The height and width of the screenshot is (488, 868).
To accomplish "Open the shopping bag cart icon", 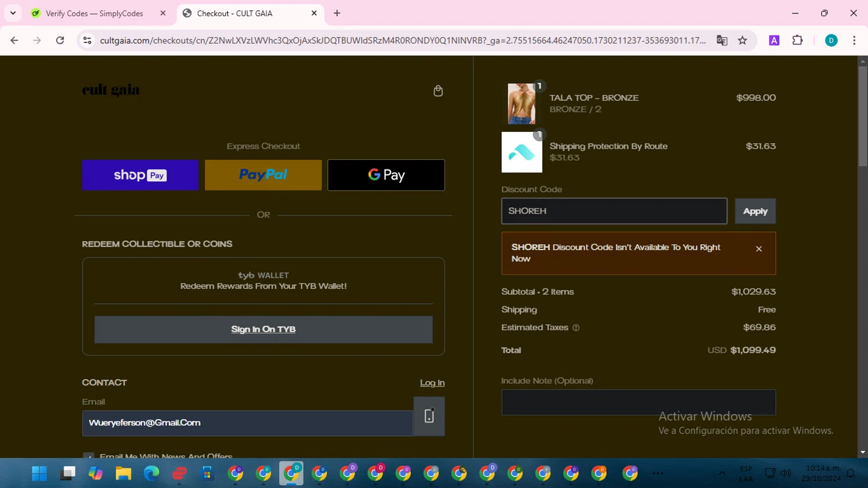I will pyautogui.click(x=438, y=91).
